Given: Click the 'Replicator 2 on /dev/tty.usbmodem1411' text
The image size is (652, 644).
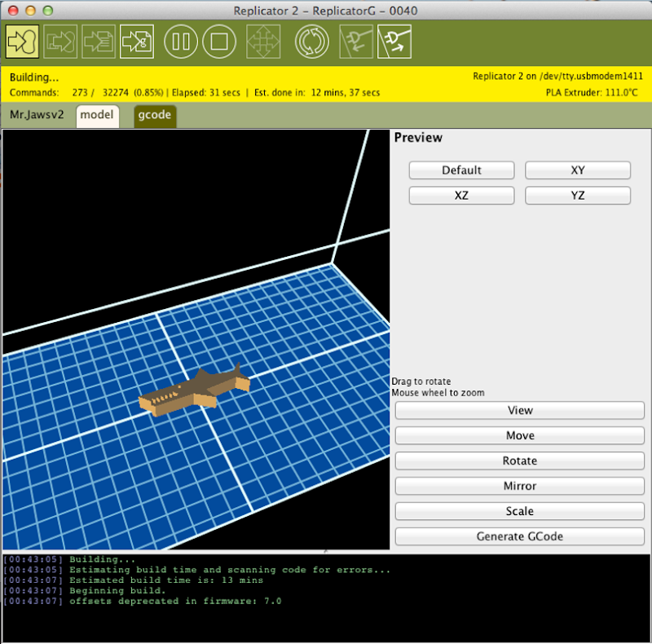Looking at the screenshot, I should [x=557, y=76].
